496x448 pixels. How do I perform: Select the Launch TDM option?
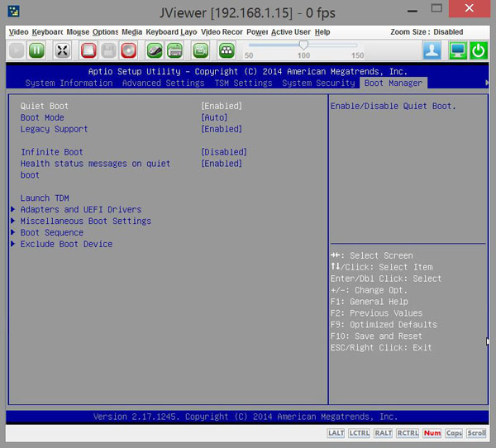[45, 198]
